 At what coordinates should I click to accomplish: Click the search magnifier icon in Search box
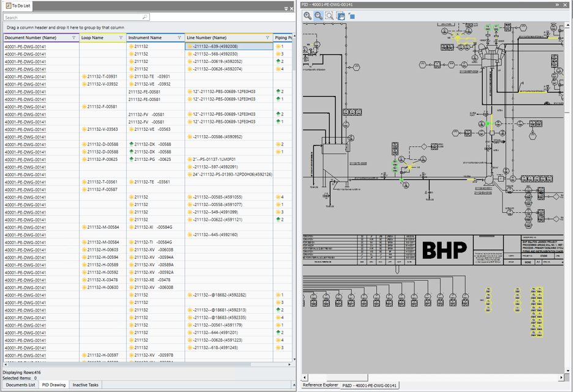coord(145,18)
